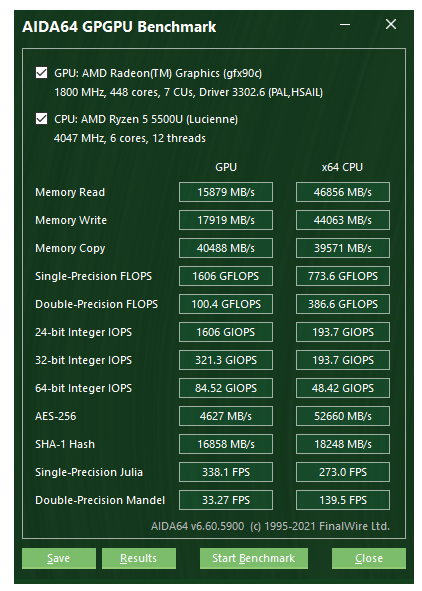The height and width of the screenshot is (591, 422).
Task: Minimize the AIDA64 GPGPU Benchmark window
Action: coord(345,25)
